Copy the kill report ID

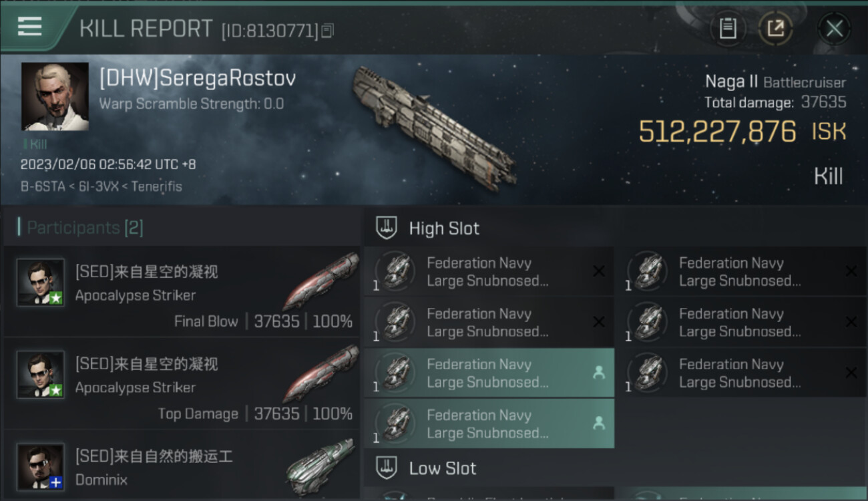click(x=327, y=30)
